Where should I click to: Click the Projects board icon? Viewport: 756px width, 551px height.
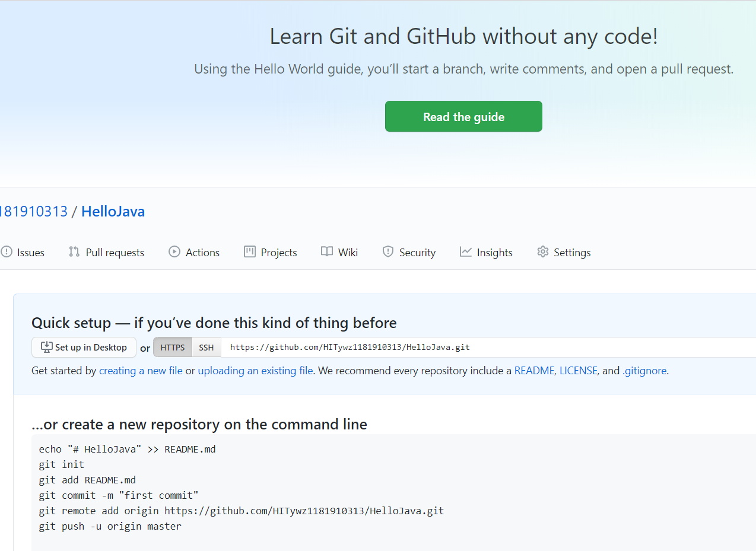tap(250, 251)
